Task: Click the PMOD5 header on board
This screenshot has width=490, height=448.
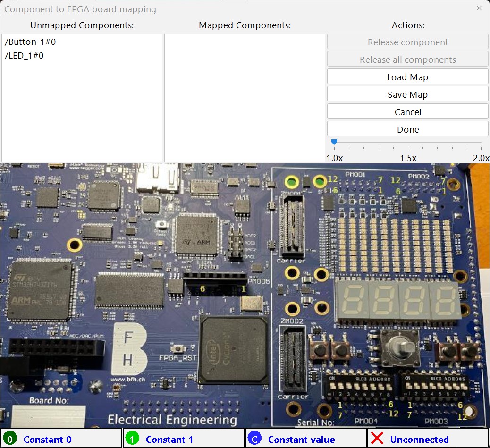Action: [215, 283]
